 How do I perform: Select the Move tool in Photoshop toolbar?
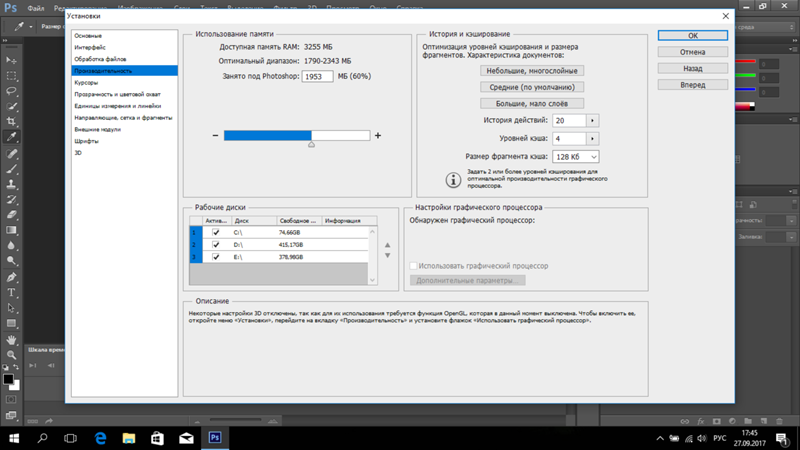click(11, 60)
